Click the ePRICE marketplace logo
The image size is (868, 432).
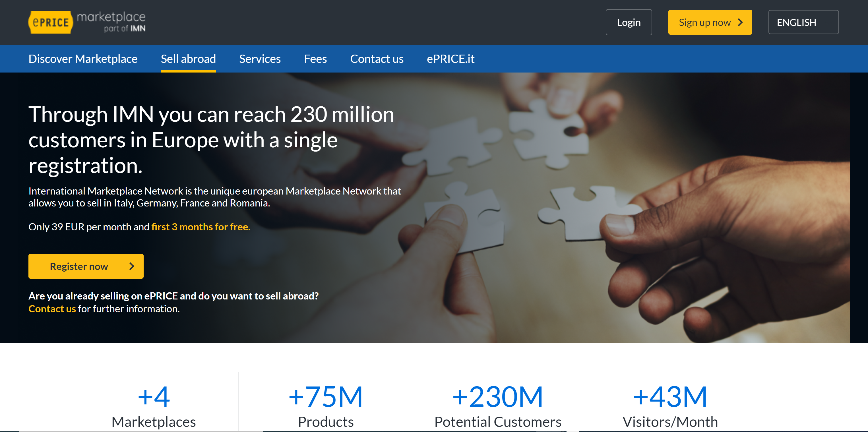tap(87, 22)
